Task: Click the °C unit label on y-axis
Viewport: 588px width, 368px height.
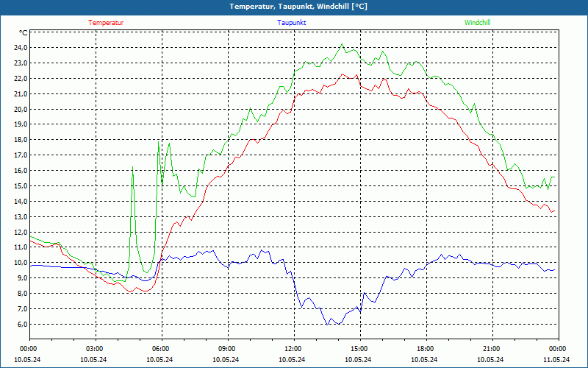Action: pos(24,33)
